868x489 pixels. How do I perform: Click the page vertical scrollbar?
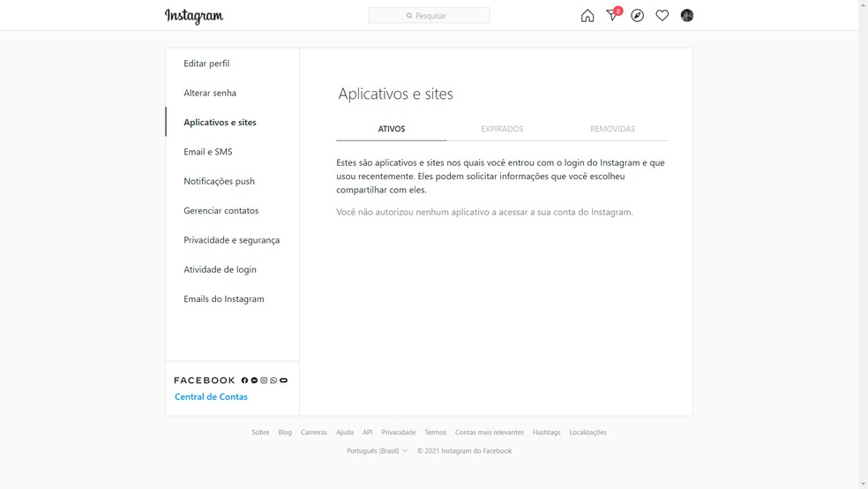863,244
